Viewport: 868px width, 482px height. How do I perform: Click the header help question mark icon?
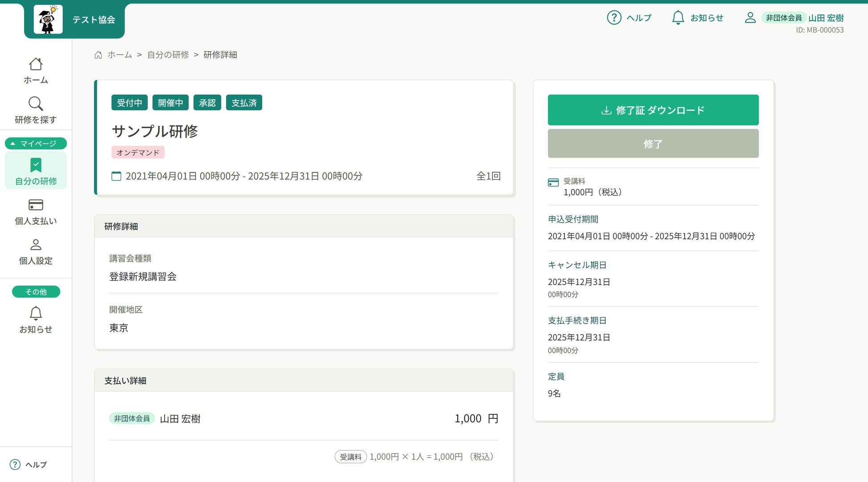(614, 18)
